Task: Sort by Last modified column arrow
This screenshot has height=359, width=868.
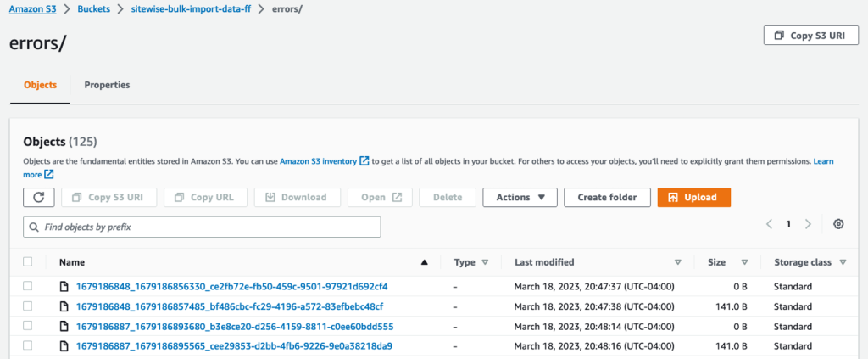Action: 677,262
